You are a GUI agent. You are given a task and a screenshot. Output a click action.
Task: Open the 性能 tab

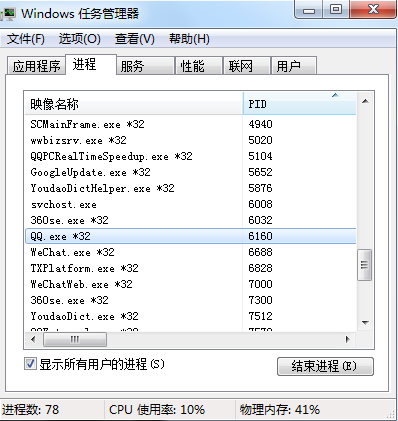point(199,66)
